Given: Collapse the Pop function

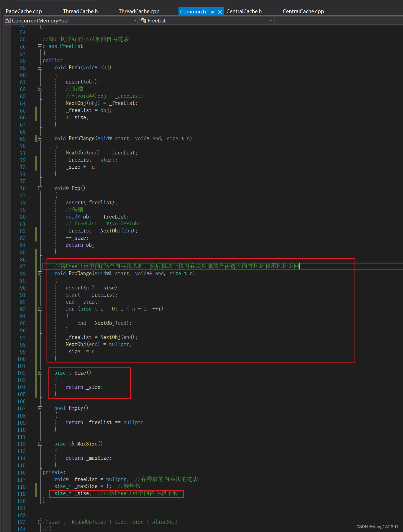Looking at the screenshot, I should (x=40, y=188).
